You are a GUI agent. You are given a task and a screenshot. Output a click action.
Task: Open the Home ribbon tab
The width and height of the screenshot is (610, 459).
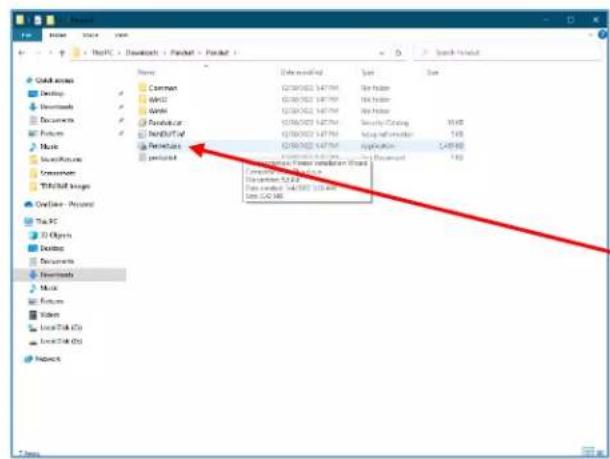click(58, 35)
